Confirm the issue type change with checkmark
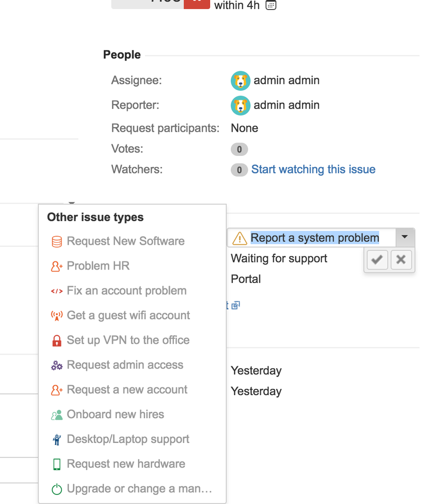The image size is (436, 504). (377, 260)
